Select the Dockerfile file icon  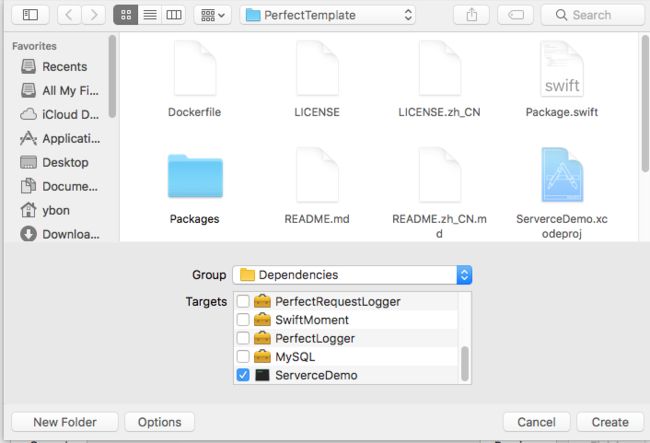(x=194, y=69)
